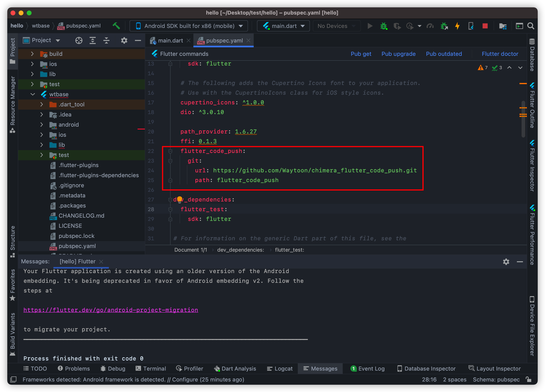Open Project panel settings gear

click(x=124, y=40)
